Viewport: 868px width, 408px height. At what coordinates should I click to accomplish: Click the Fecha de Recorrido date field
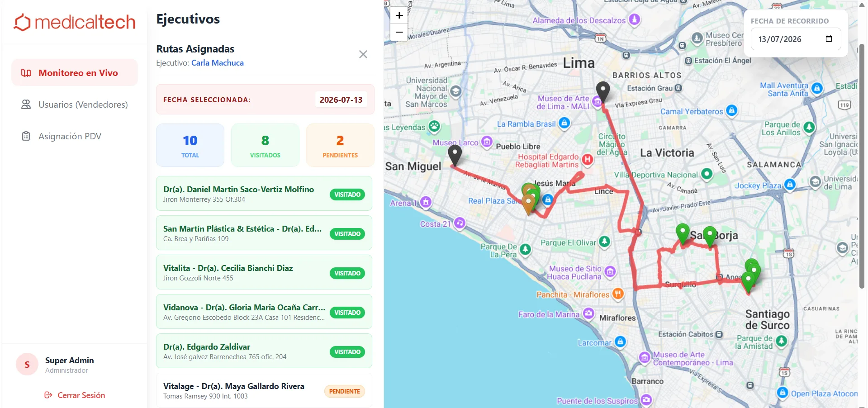pyautogui.click(x=796, y=39)
